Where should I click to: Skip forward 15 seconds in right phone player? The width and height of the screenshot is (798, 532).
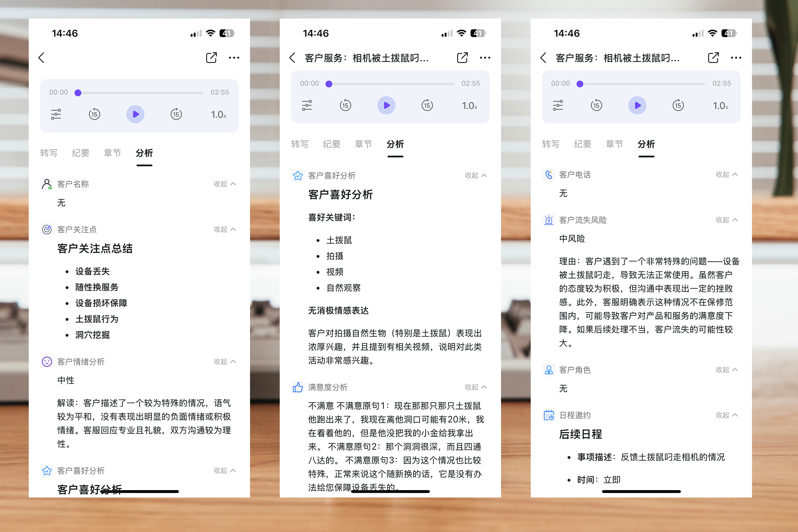(678, 105)
